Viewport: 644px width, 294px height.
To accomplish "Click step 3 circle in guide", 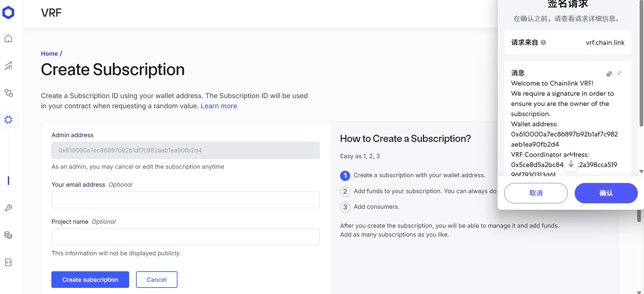I will point(345,207).
